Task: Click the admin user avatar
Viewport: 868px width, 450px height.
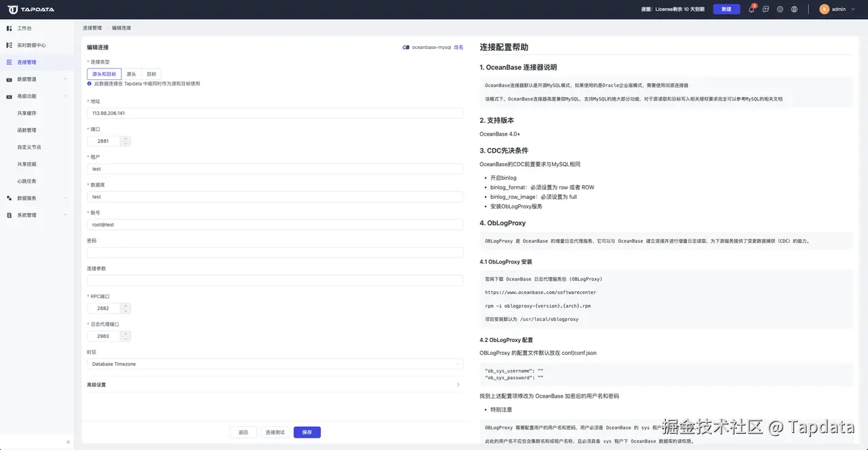Action: pos(824,9)
